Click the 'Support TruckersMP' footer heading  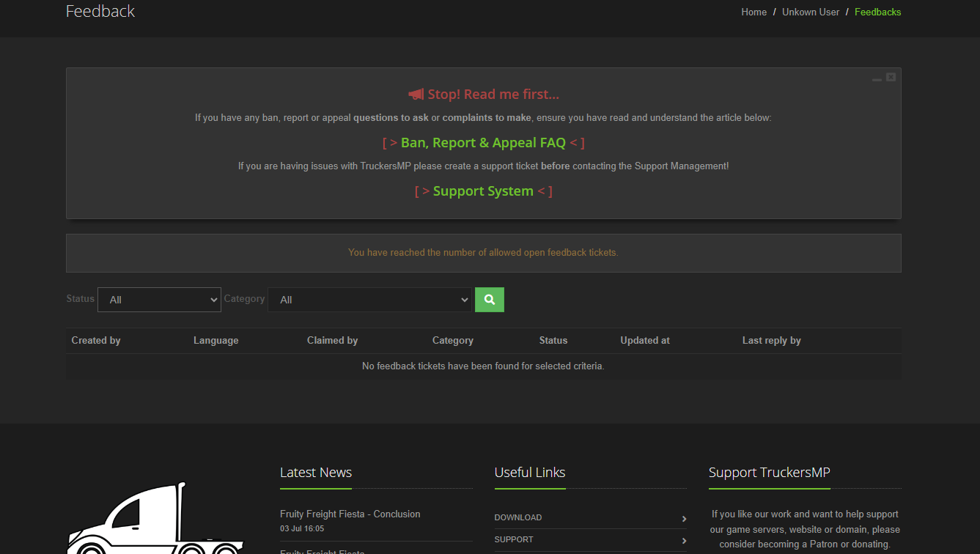769,473
